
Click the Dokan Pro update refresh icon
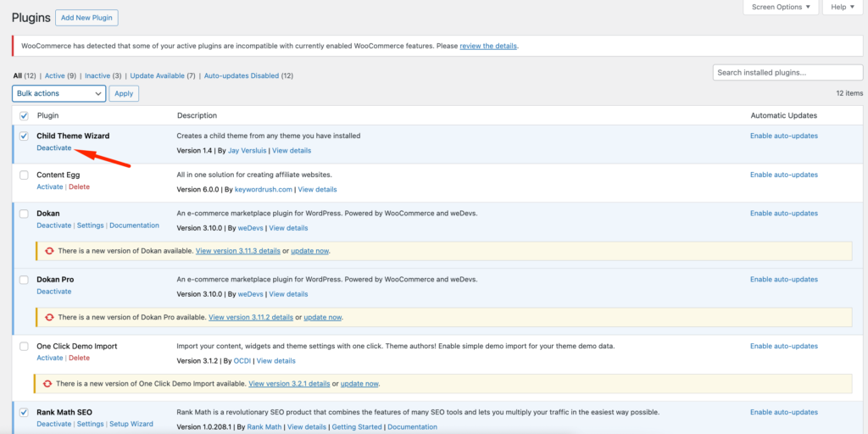[x=50, y=317]
